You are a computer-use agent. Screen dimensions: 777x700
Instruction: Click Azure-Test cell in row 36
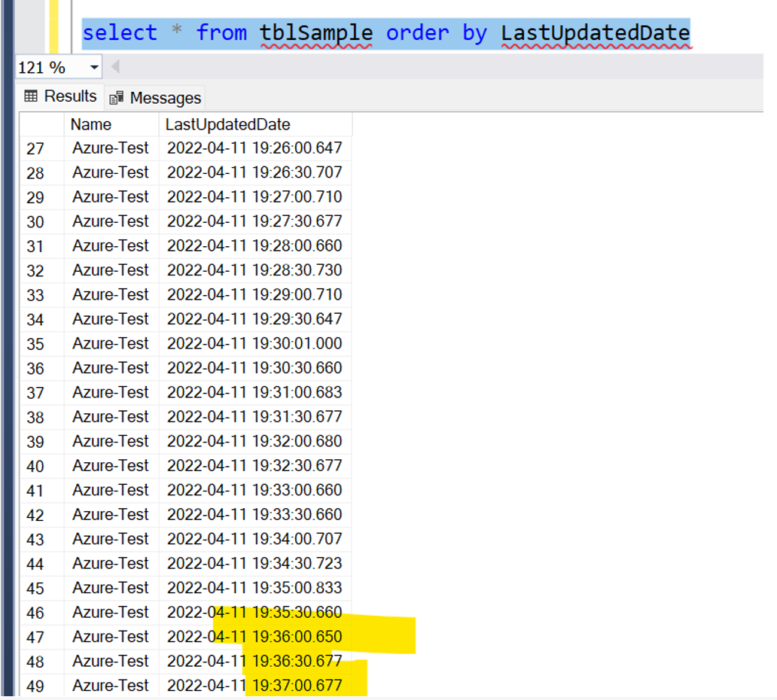point(111,368)
